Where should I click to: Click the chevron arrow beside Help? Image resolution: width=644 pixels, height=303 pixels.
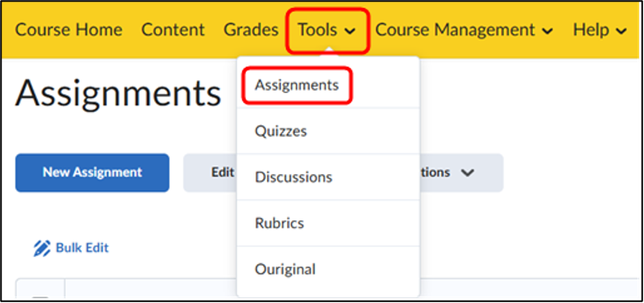(622, 31)
